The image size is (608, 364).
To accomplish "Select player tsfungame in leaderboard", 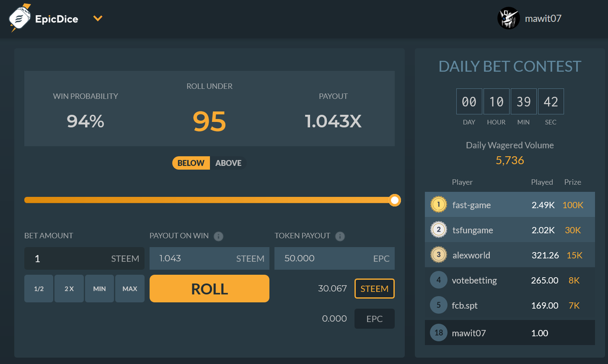I will [473, 230].
